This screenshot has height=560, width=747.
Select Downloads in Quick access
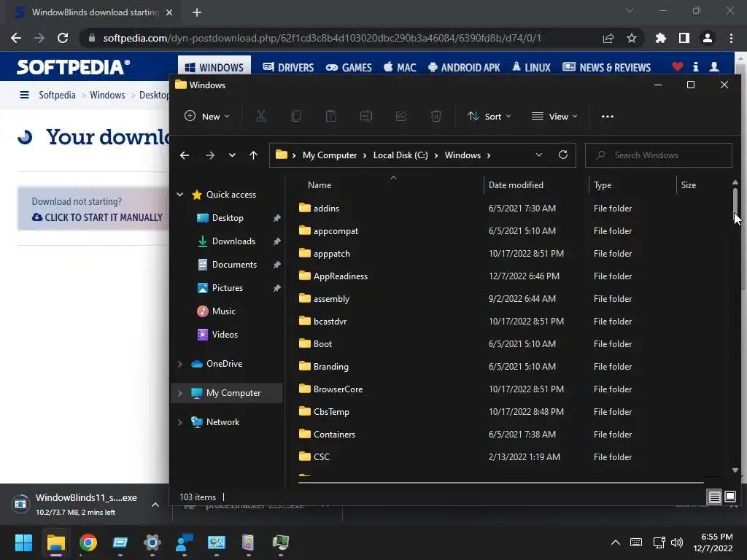coord(233,241)
